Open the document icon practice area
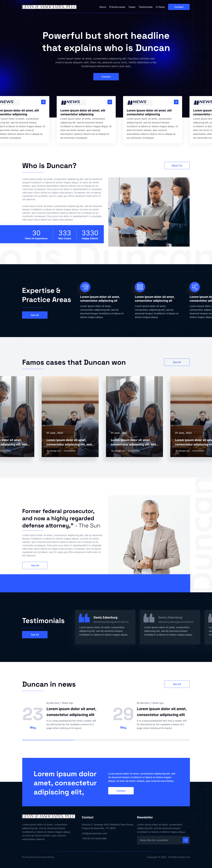The image size is (212, 868). (85, 287)
